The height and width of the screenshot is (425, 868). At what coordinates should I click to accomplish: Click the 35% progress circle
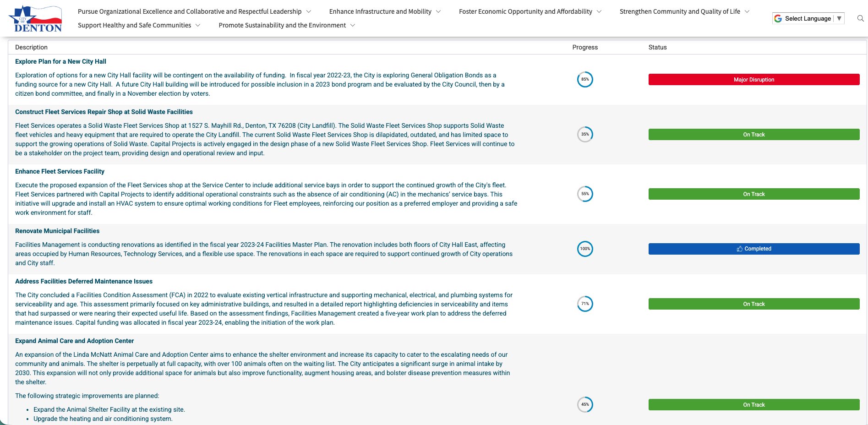(585, 135)
